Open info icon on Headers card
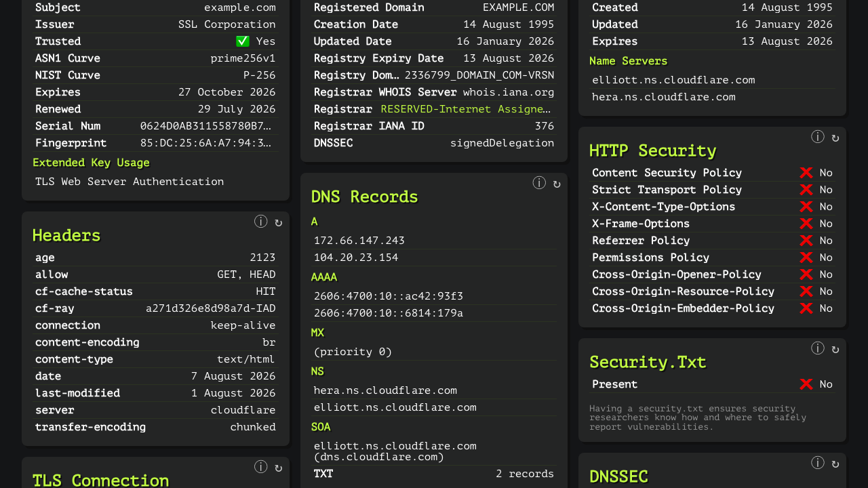The width and height of the screenshot is (868, 488). (261, 222)
